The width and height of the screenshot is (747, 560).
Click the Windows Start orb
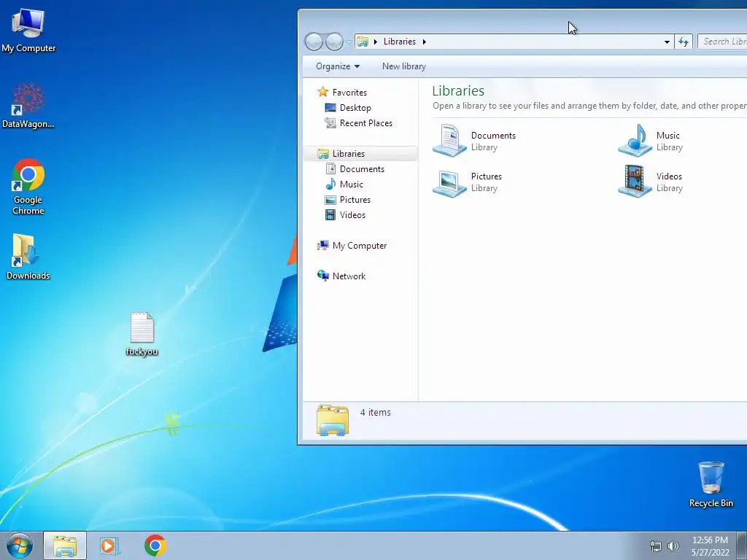click(x=20, y=545)
